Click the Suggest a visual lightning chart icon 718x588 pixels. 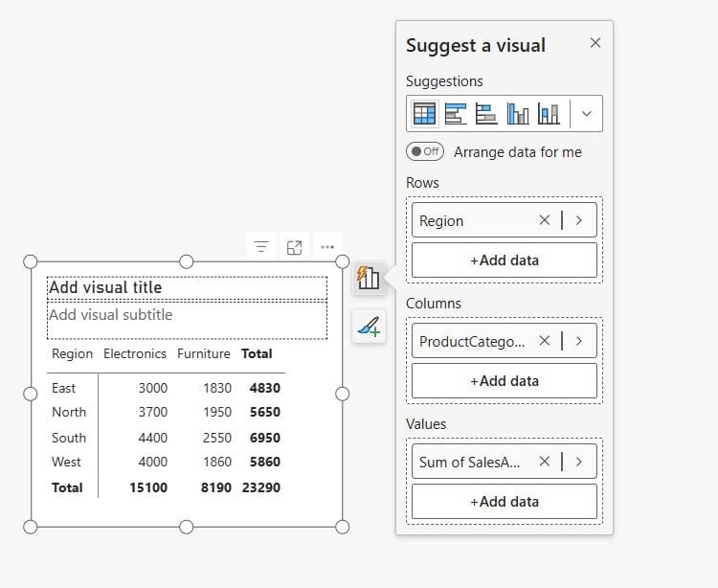[x=369, y=278]
